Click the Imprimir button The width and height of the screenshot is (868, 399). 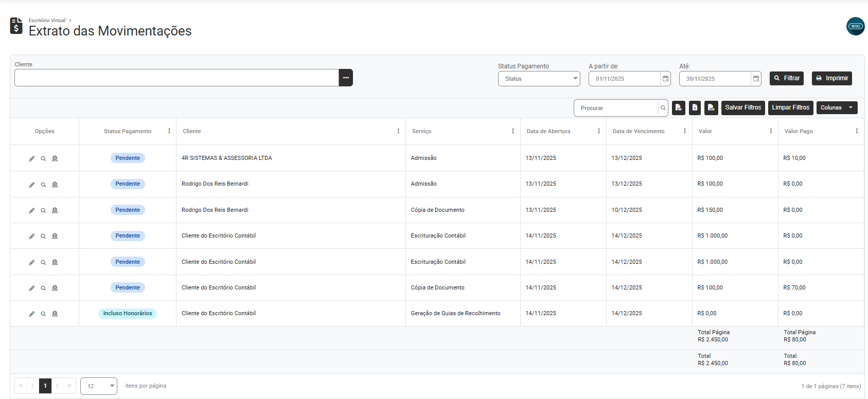pyautogui.click(x=831, y=78)
